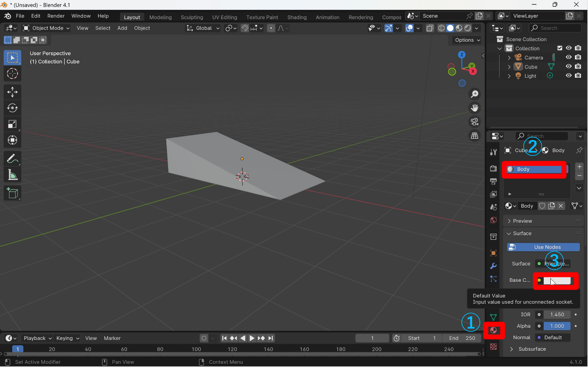
Task: Expand the Cube item in outliner
Action: click(x=509, y=67)
